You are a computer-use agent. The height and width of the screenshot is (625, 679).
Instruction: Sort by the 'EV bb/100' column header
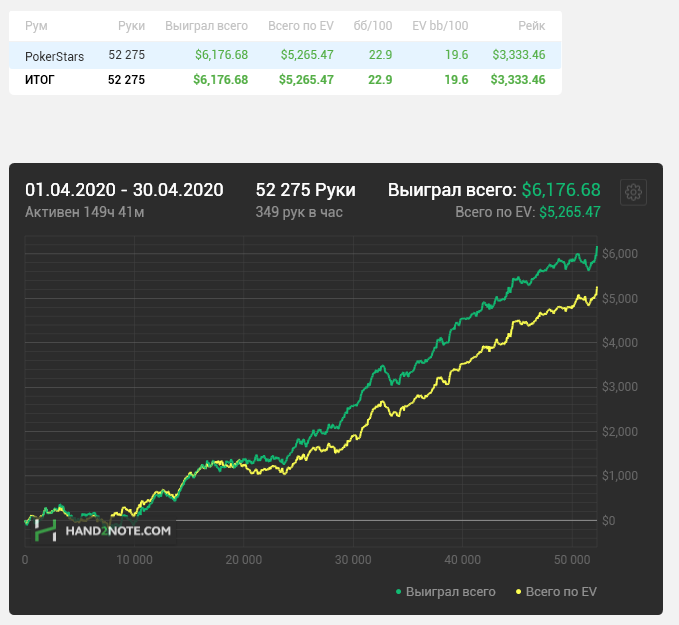[x=440, y=26]
